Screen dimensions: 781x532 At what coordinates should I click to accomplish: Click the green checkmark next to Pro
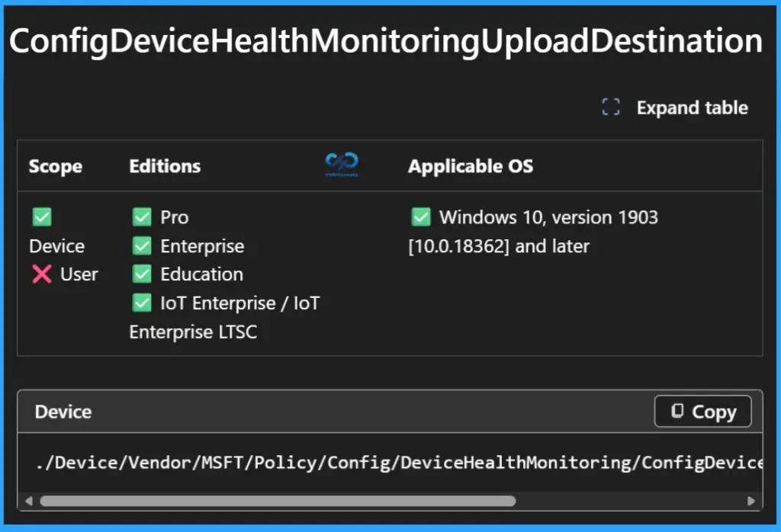(x=142, y=217)
